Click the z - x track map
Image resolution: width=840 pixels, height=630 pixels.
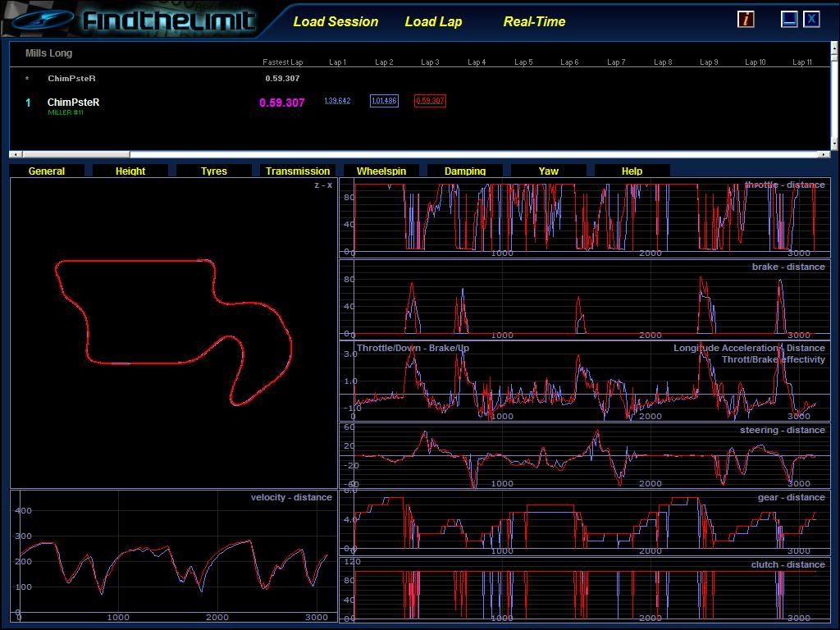(174, 333)
